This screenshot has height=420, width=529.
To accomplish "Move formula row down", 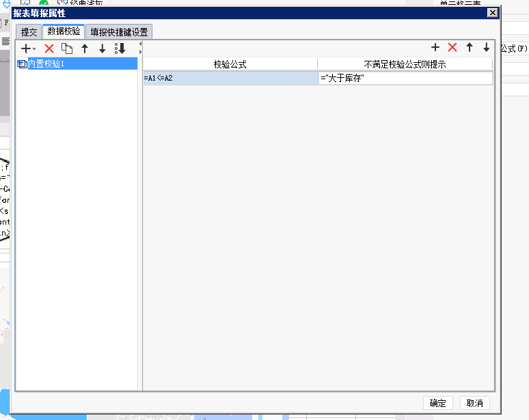I will (x=486, y=47).
